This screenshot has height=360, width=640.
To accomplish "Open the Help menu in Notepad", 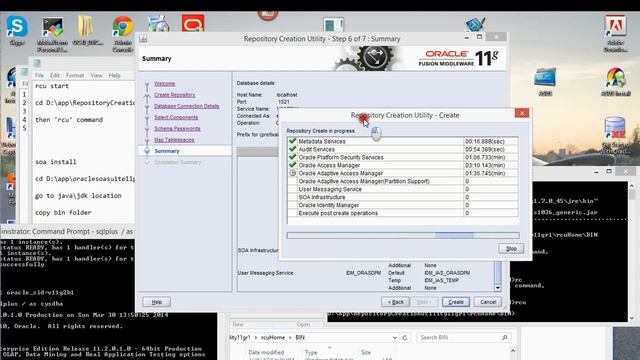I will pyautogui.click(x=115, y=76).
